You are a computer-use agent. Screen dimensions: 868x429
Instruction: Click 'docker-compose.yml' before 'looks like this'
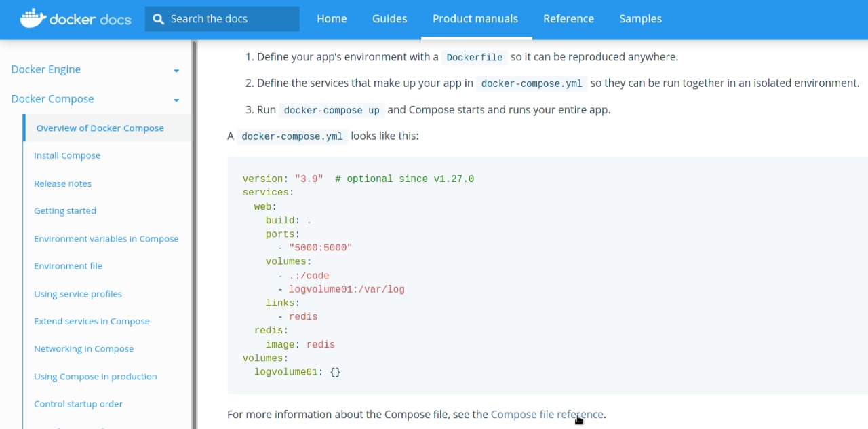(x=292, y=136)
